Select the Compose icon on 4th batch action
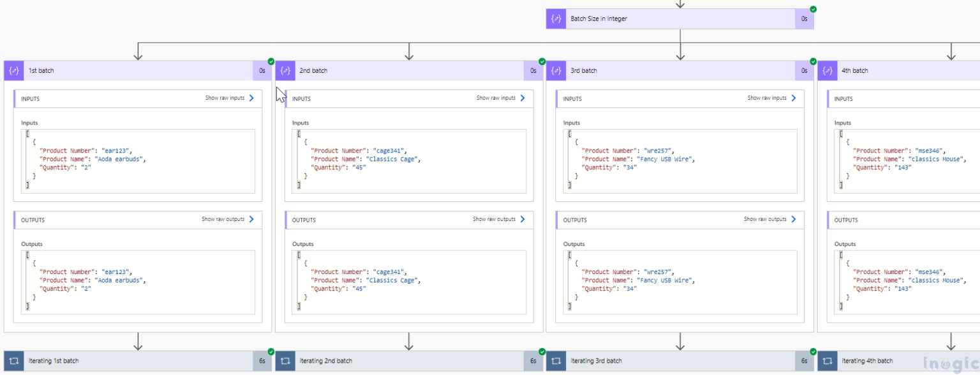980x375 pixels. 828,70
